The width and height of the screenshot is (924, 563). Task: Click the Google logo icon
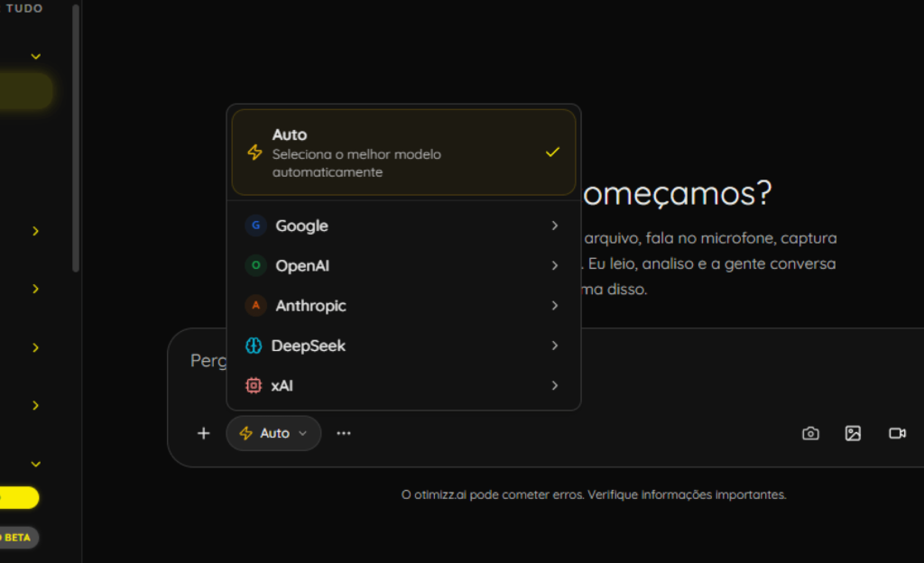[255, 226]
